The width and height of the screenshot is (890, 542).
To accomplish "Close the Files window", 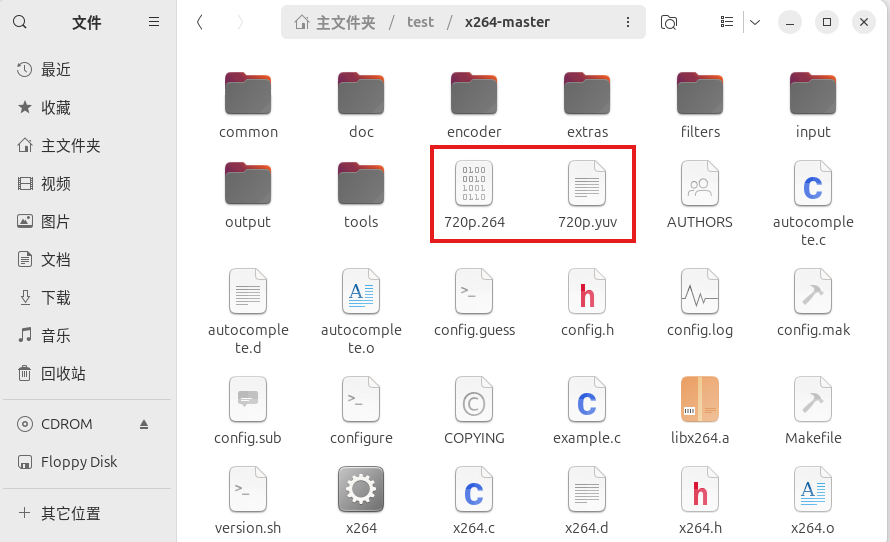I will click(864, 22).
